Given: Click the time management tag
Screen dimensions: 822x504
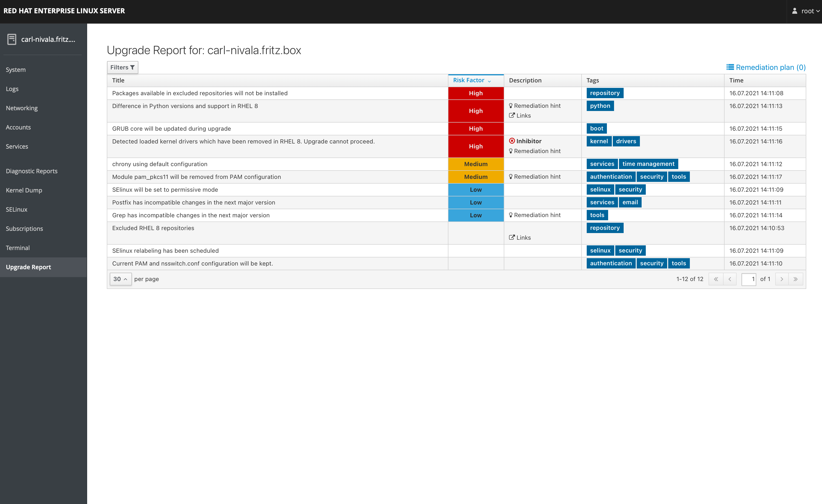Looking at the screenshot, I should pos(648,164).
